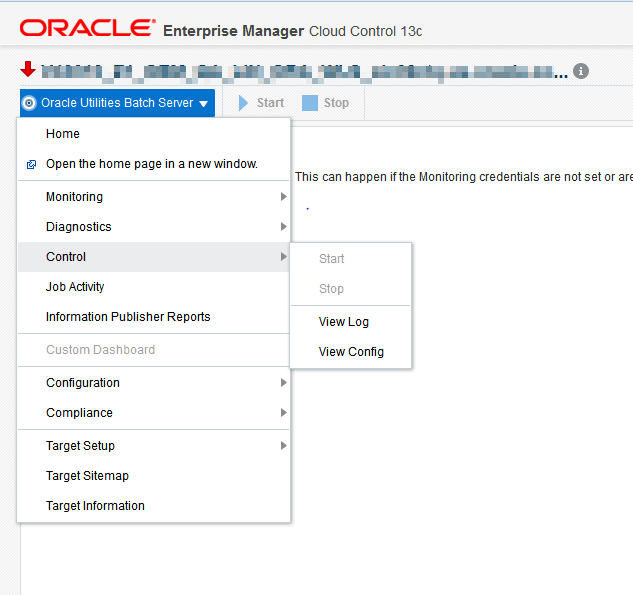Click the Stop label in the toolbar
Image resolution: width=633 pixels, height=595 pixels.
click(x=336, y=103)
